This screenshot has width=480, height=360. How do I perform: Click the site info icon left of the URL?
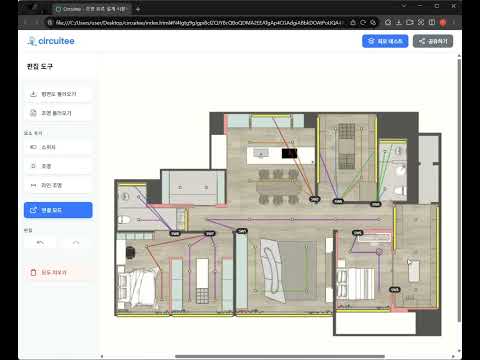[50, 23]
